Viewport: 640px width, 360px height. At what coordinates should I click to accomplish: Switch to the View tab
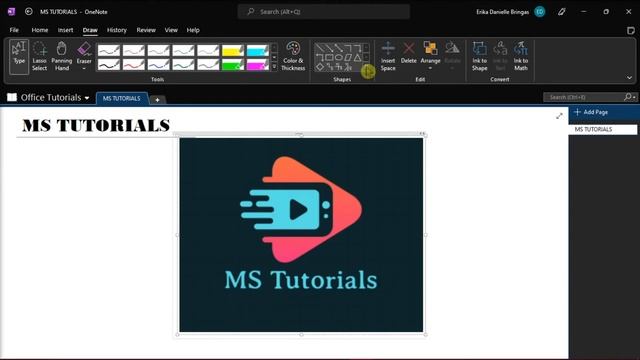[171, 30]
